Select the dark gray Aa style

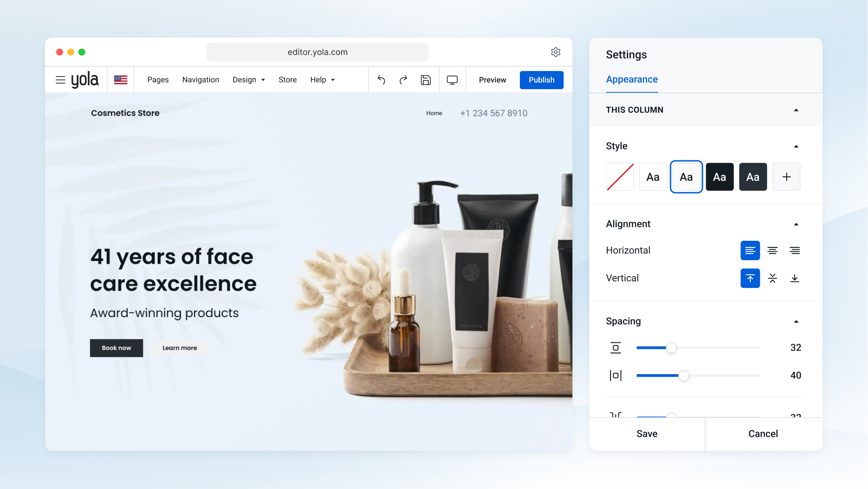pyautogui.click(x=753, y=177)
